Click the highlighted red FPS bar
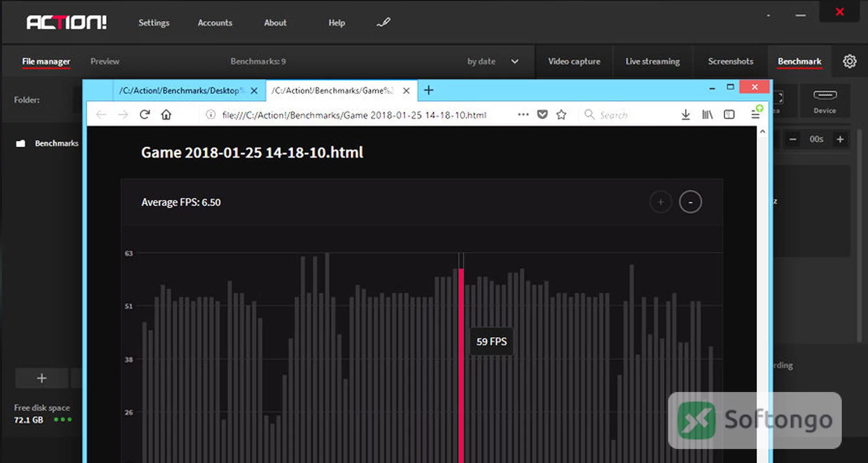 pos(461,365)
